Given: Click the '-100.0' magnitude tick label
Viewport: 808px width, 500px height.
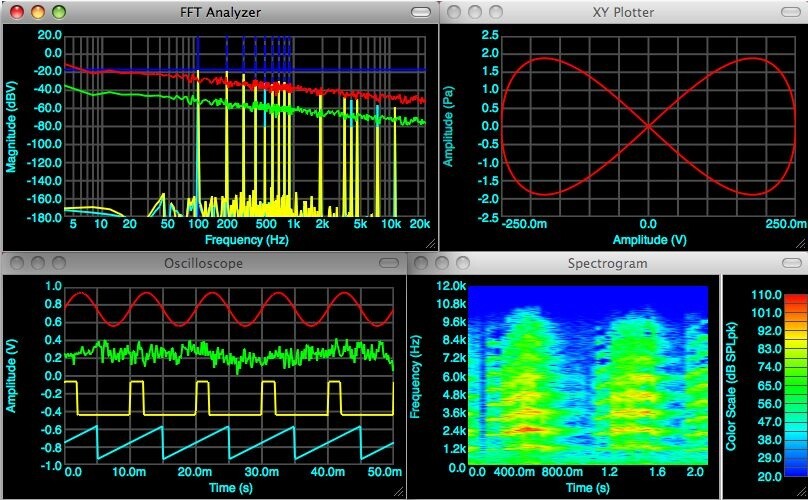Looking at the screenshot, I should 44,144.
